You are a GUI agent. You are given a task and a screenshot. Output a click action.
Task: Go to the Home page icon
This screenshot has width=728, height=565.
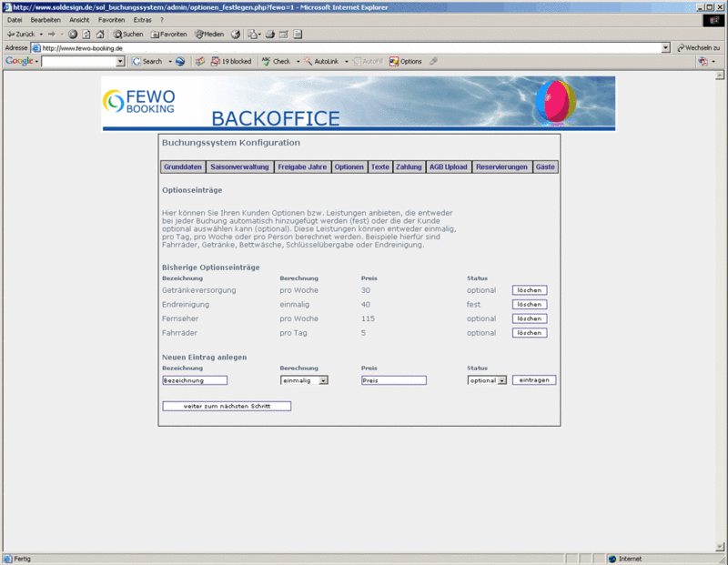100,34
